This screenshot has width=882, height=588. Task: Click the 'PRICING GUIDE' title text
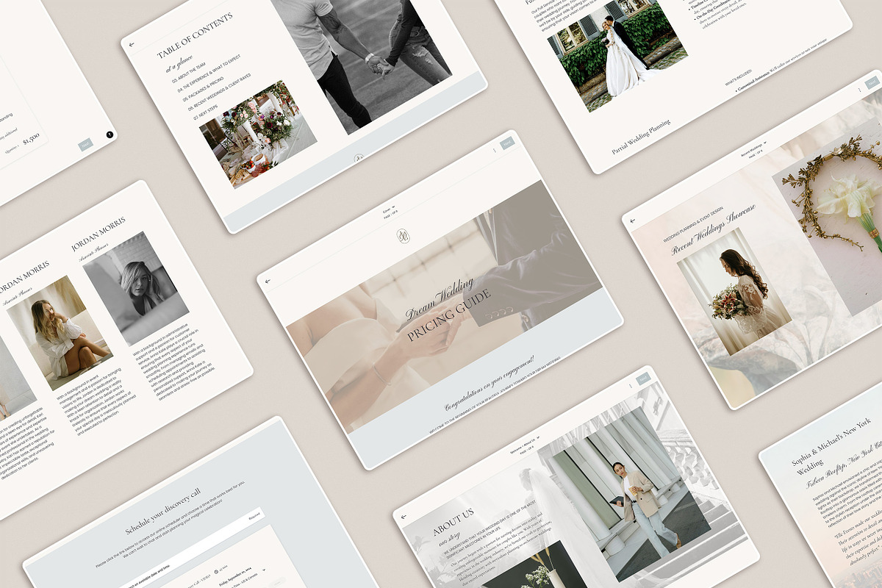click(450, 314)
